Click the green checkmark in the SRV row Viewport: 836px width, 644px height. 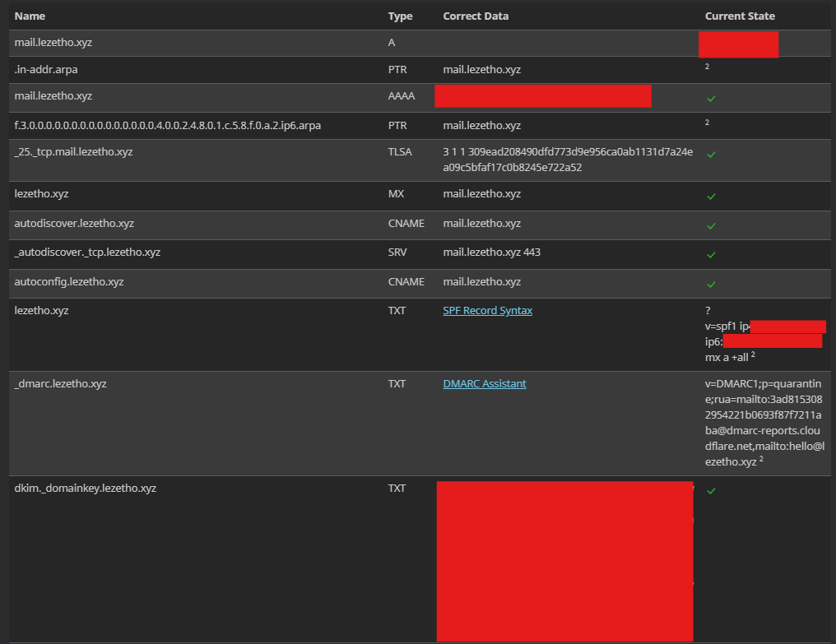[711, 255]
